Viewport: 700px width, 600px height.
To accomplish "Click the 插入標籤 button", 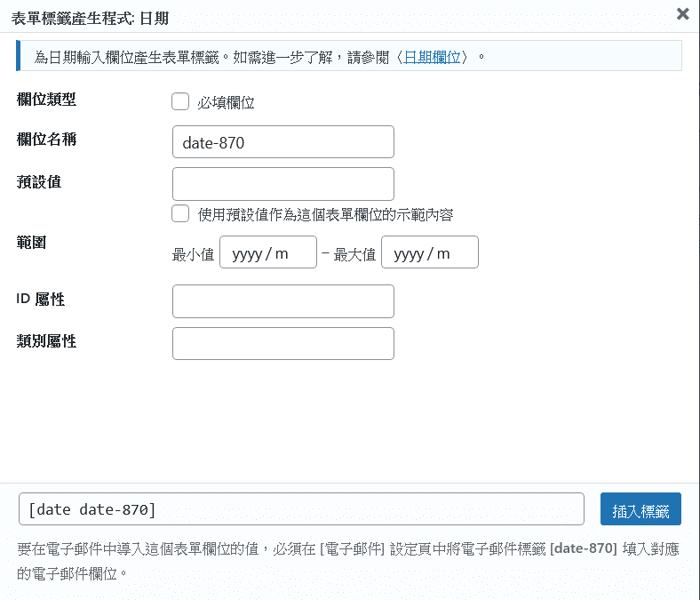I will point(640,509).
